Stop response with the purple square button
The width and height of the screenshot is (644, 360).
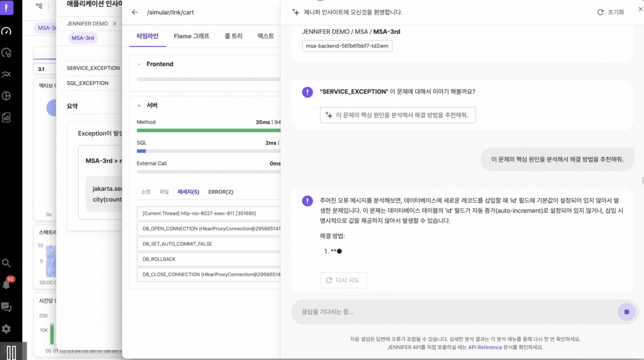coord(626,312)
